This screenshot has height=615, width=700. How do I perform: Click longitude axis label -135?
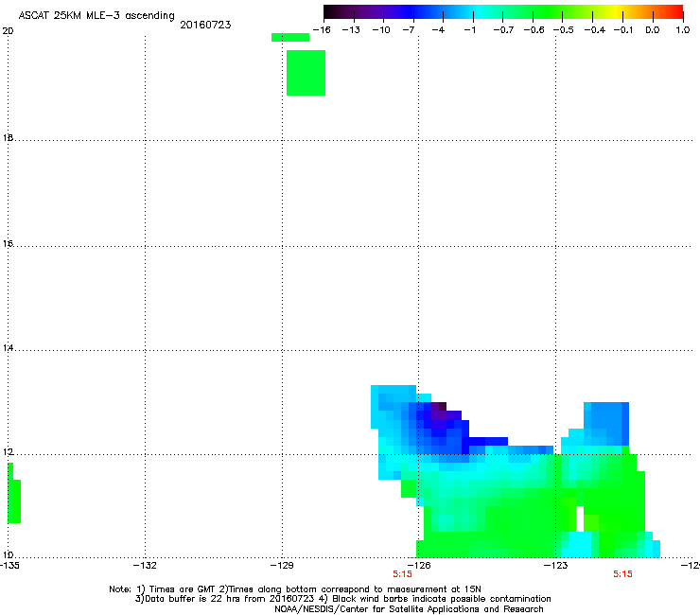[9, 566]
